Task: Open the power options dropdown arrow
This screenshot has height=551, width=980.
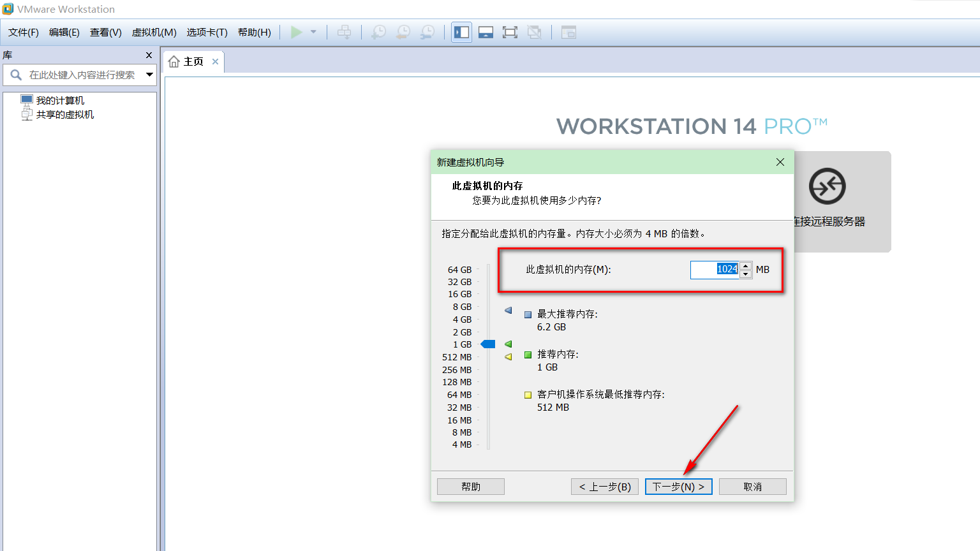Action: click(312, 32)
